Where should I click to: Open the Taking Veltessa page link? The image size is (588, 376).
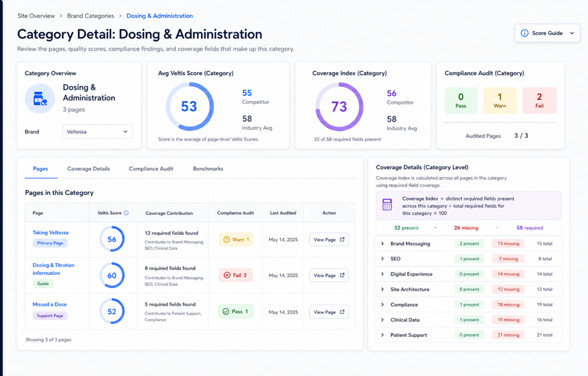pos(51,233)
